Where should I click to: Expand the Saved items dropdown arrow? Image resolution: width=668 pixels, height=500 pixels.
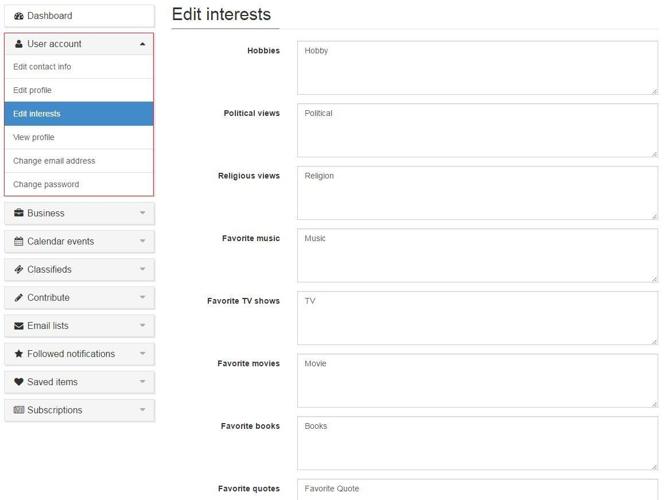tap(142, 381)
